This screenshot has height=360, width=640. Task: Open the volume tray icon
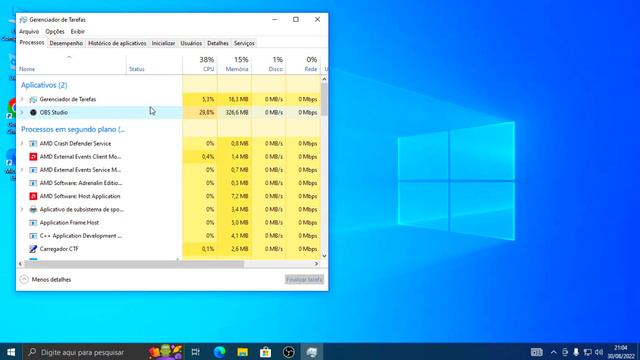pyautogui.click(x=599, y=352)
